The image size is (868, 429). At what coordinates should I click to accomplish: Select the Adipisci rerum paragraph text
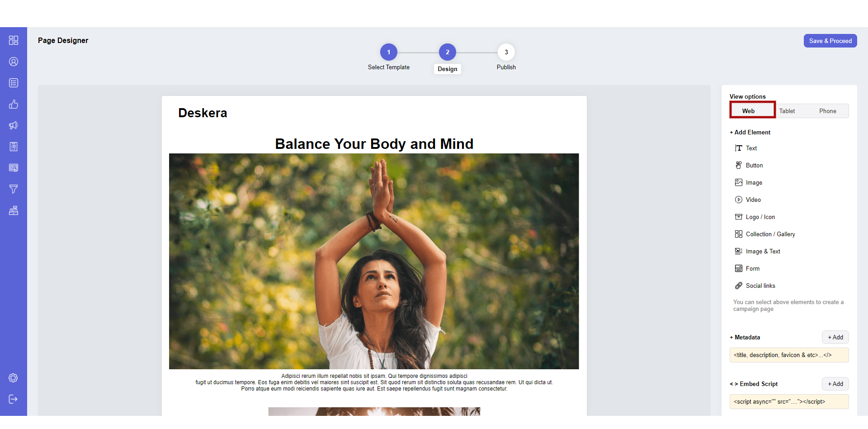(x=374, y=382)
